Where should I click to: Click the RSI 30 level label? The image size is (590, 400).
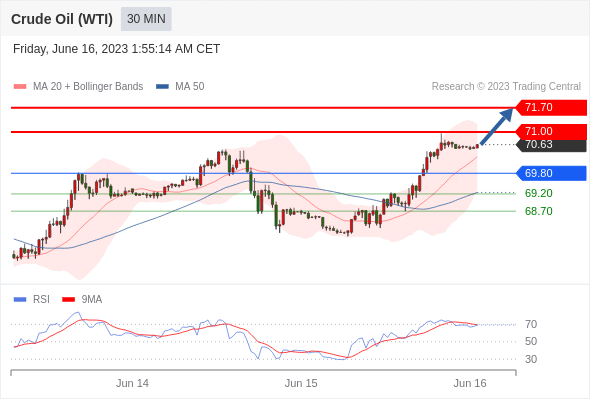click(x=531, y=359)
